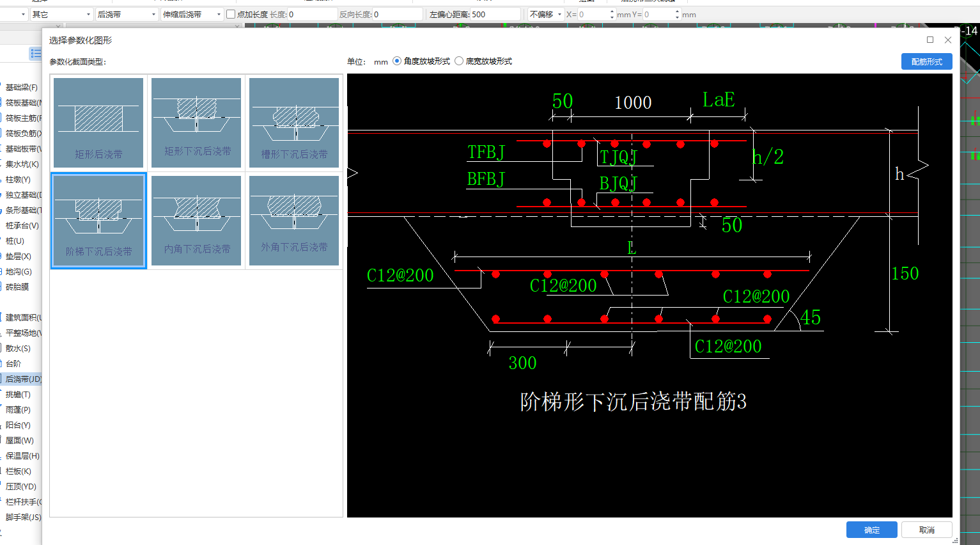The image size is (980, 545).
Task: Select 桩承台(V) in the component list
Action: click(22, 225)
